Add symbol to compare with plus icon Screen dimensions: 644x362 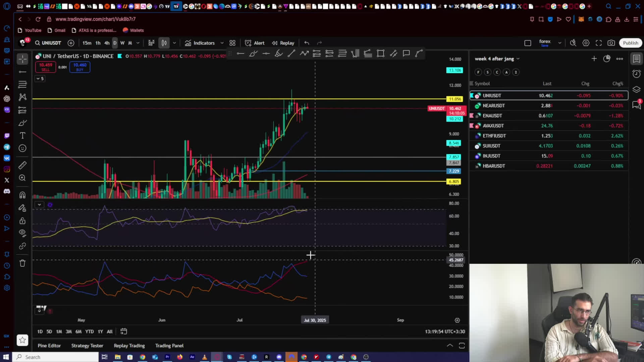click(71, 43)
